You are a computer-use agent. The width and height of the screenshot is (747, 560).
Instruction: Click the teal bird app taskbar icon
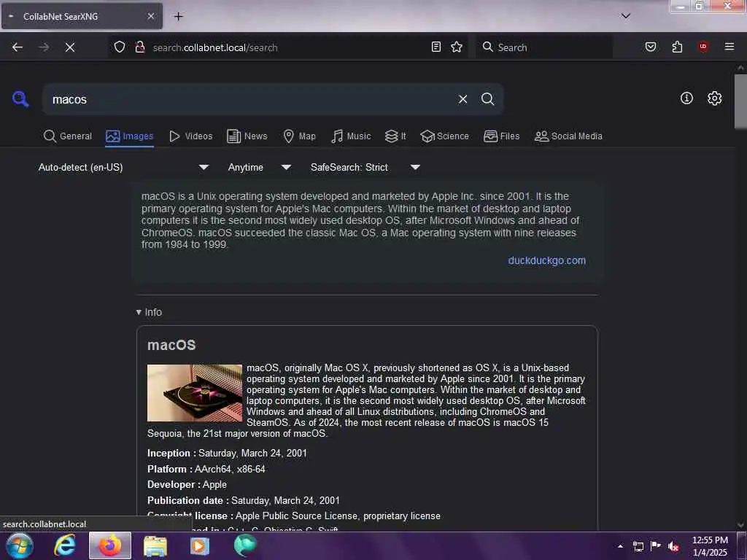tap(245, 545)
